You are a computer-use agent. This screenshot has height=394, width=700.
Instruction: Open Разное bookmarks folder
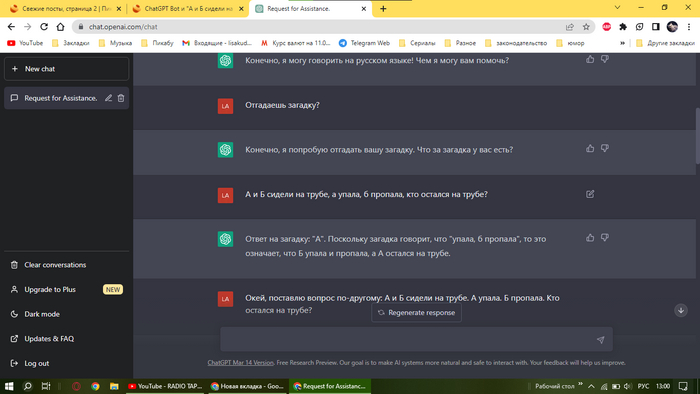pos(460,43)
